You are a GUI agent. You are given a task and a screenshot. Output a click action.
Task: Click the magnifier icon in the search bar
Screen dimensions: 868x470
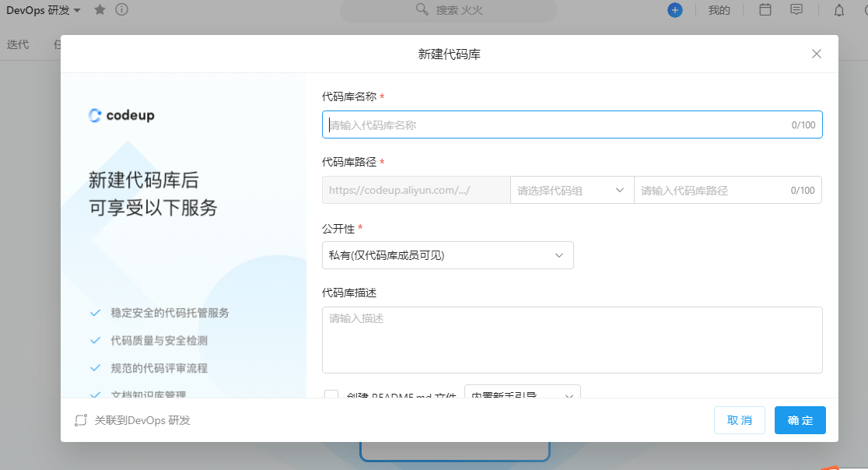pos(424,10)
